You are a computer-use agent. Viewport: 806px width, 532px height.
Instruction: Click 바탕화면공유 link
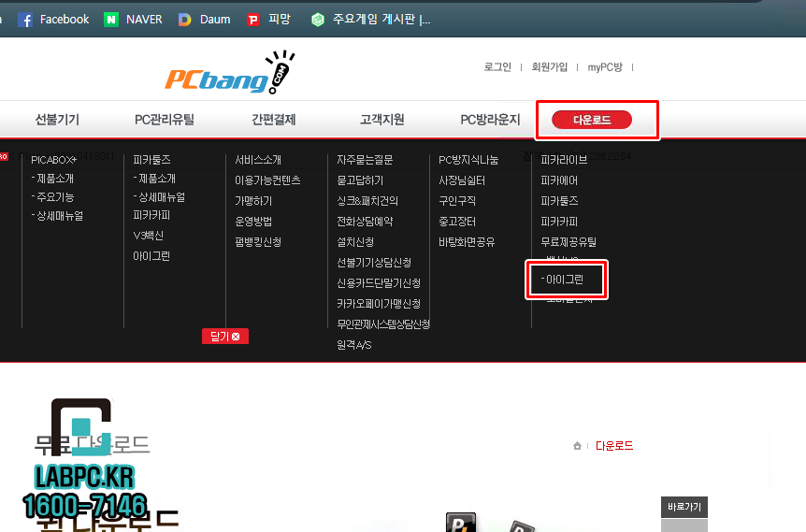(x=467, y=242)
